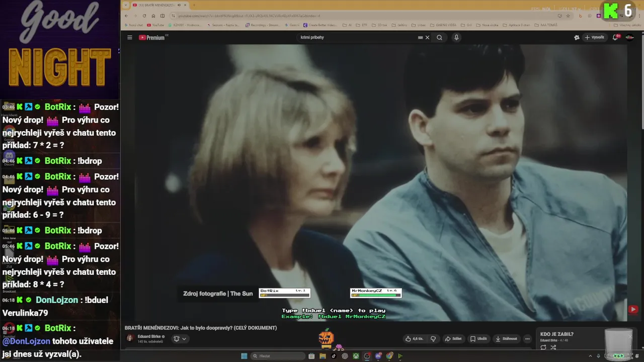The height and width of the screenshot is (362, 644).
Task: Save video using Uložit button
Action: (478, 339)
